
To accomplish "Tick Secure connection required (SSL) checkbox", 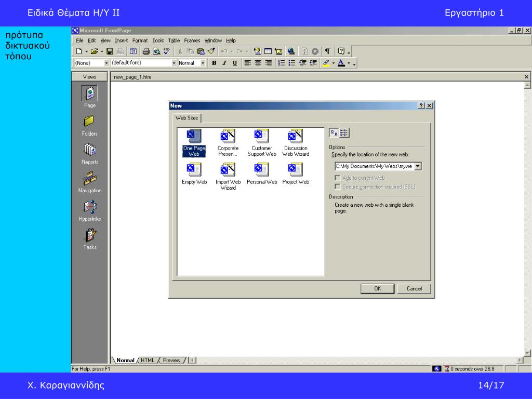I will click(337, 187).
